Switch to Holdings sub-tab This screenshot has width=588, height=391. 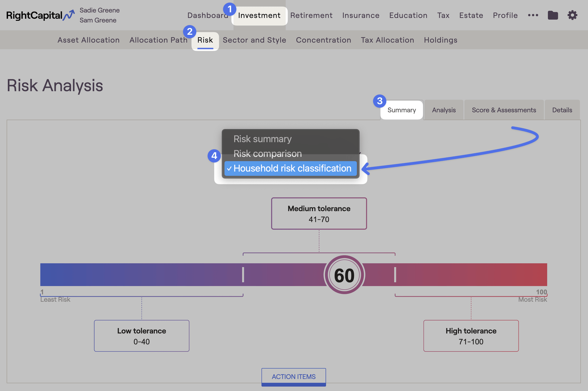click(x=440, y=40)
